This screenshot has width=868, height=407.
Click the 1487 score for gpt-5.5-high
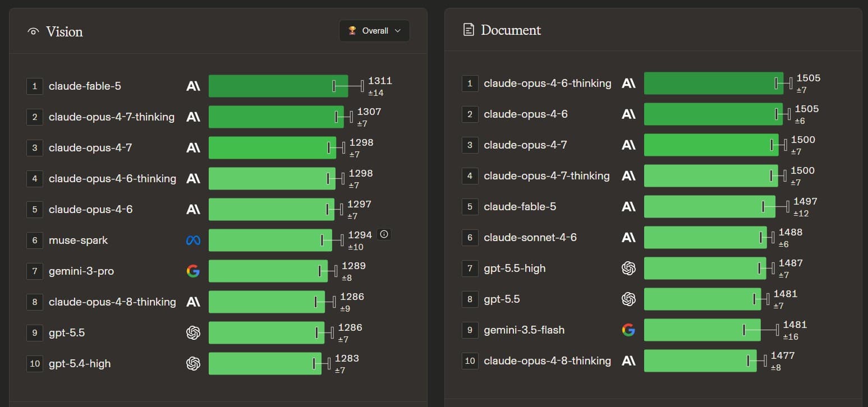(x=791, y=263)
